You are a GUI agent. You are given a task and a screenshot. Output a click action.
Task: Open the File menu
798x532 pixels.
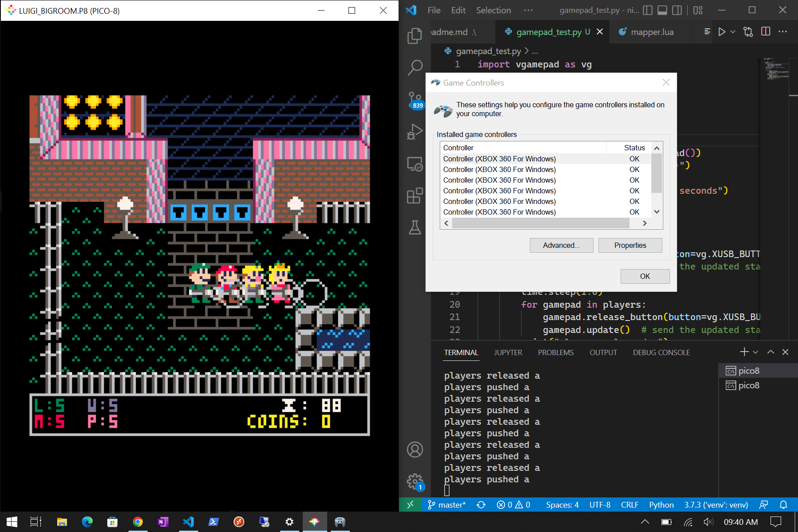[434, 10]
